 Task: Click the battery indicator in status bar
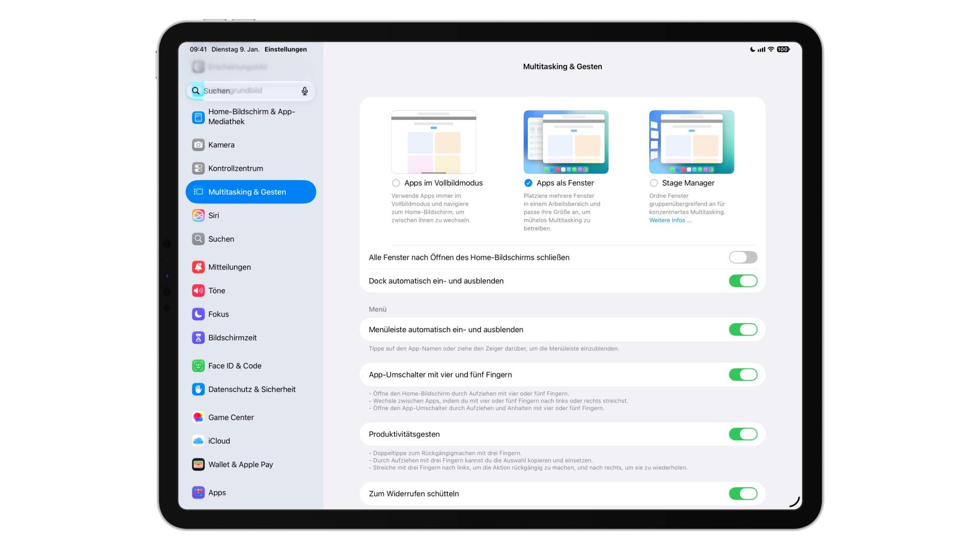pyautogui.click(x=783, y=49)
